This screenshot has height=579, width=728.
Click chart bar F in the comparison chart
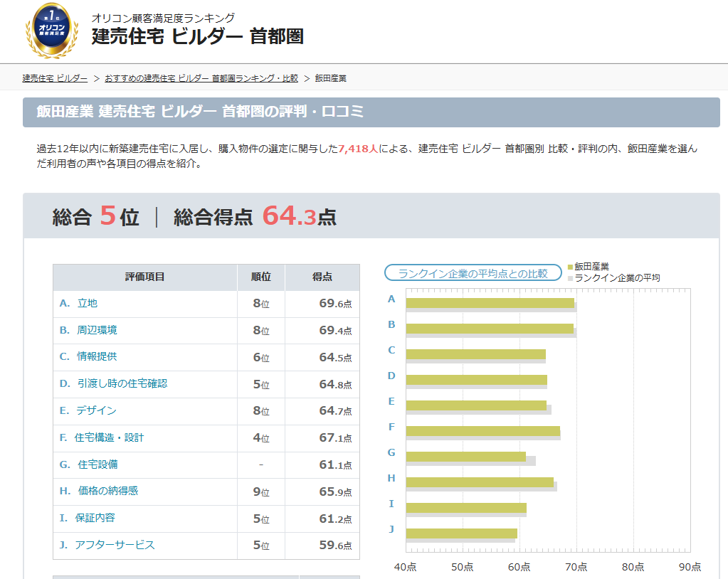point(483,431)
